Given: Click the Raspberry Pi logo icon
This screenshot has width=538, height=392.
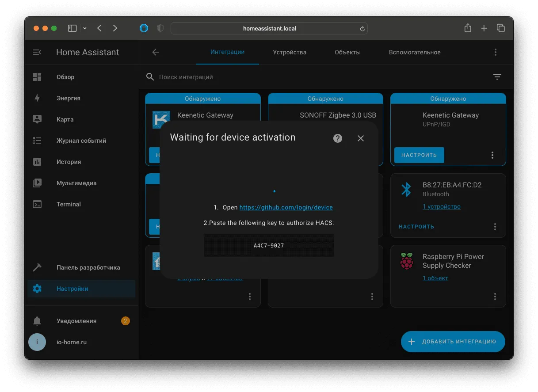Looking at the screenshot, I should coord(406,261).
